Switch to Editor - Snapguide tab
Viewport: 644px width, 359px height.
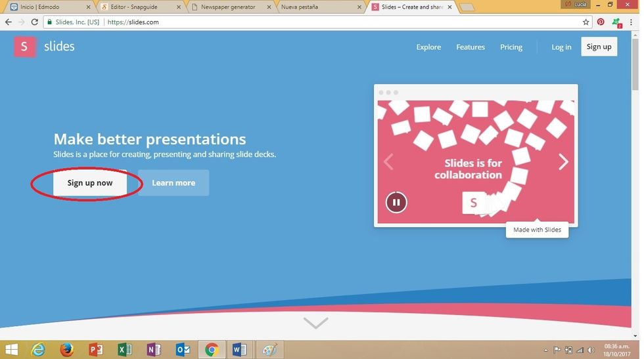click(139, 7)
